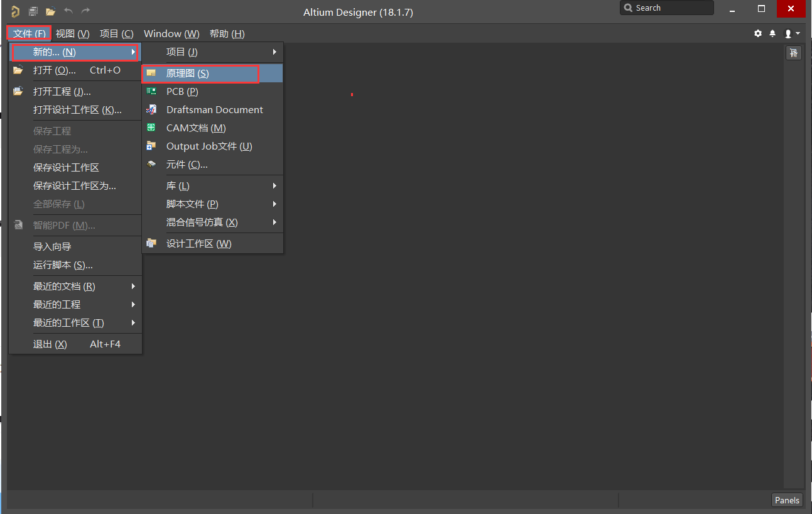Screen dimensions: 812x514
Task: Click the 原理图 (S) schematic icon
Action: pyautogui.click(x=151, y=74)
